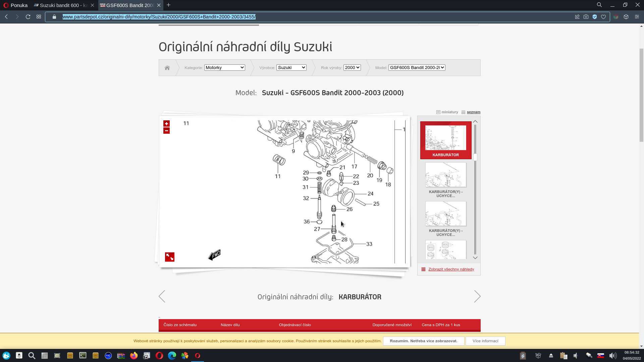Add page to bookmarks heart icon
Screen dimensions: 644x362
[603, 17]
